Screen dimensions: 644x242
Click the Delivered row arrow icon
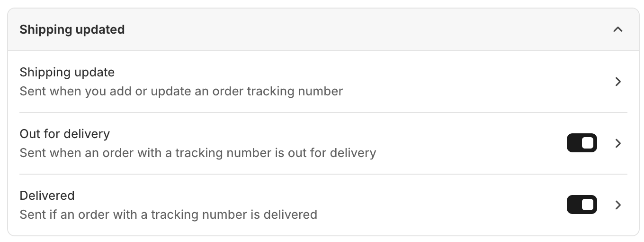pos(617,205)
